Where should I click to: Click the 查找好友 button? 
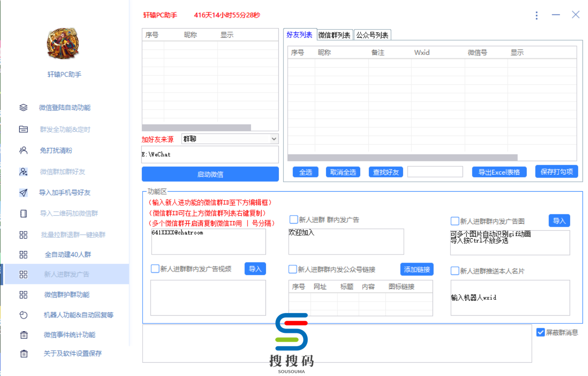386,172
